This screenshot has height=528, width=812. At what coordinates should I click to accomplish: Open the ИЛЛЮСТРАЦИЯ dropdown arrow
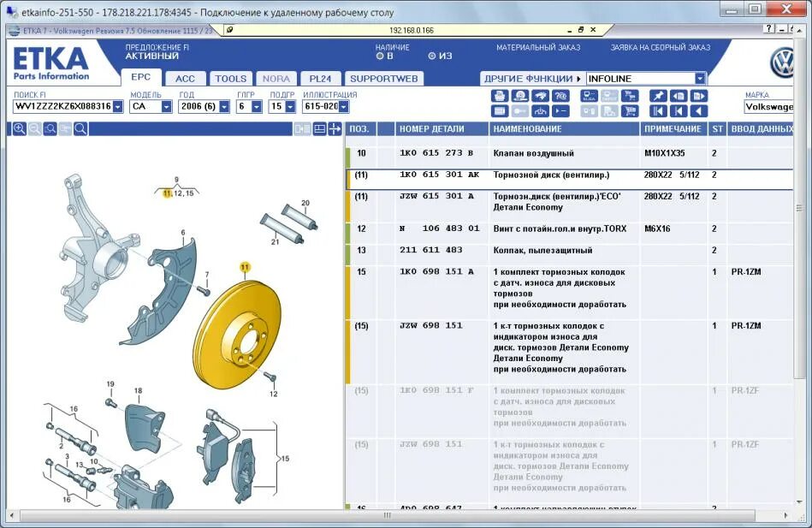coord(344,106)
